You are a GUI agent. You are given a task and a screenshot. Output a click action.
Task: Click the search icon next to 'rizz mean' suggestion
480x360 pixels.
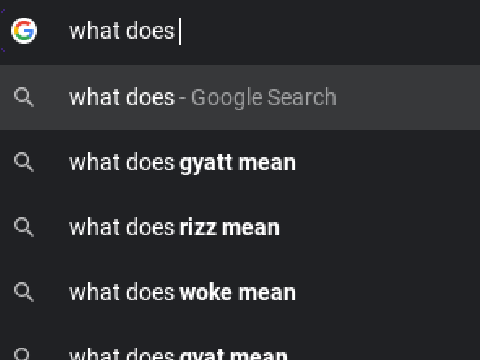click(x=24, y=227)
